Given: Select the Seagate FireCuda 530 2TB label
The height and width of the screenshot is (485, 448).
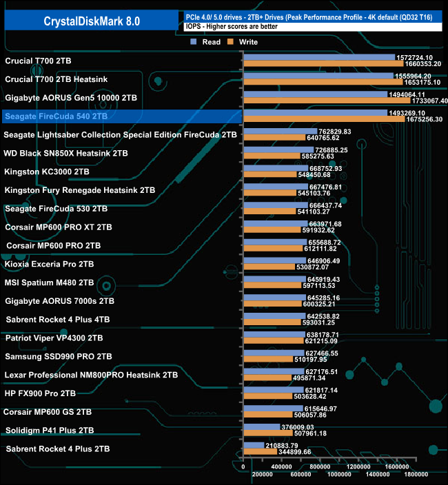Looking at the screenshot, I should pyautogui.click(x=57, y=209).
